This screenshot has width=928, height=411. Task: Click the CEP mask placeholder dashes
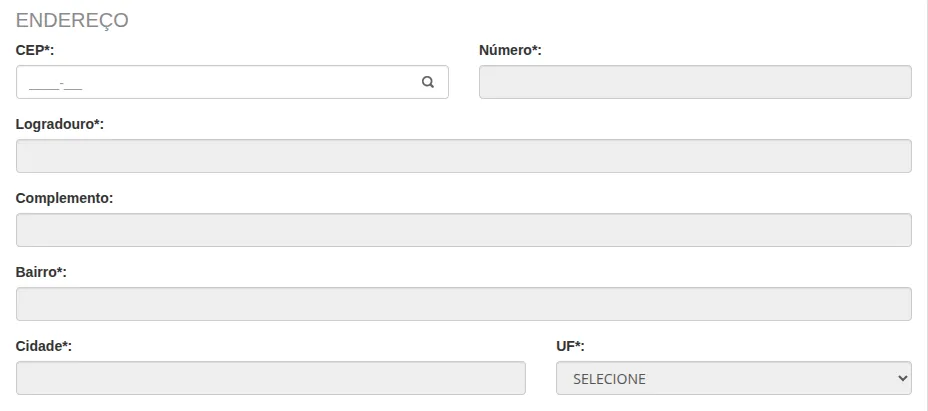click(x=55, y=83)
